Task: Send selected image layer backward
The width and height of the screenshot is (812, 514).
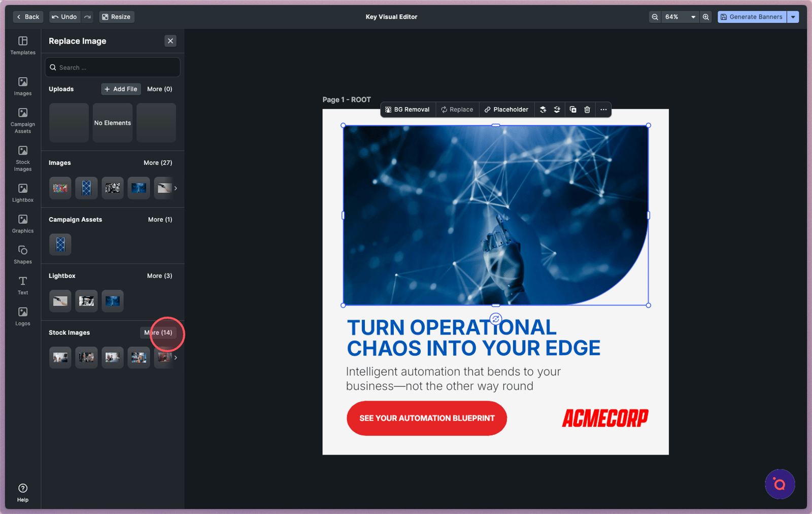Action: (557, 110)
